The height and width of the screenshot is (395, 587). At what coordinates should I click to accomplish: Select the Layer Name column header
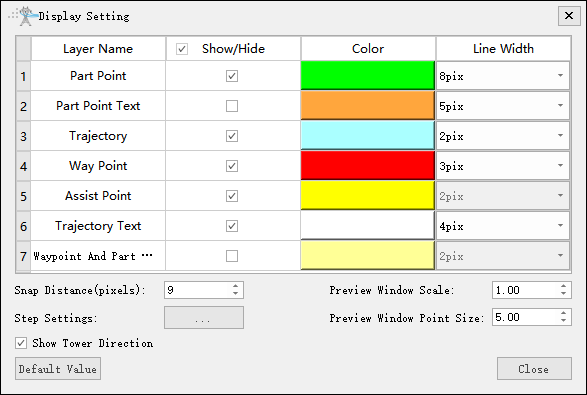pyautogui.click(x=98, y=49)
